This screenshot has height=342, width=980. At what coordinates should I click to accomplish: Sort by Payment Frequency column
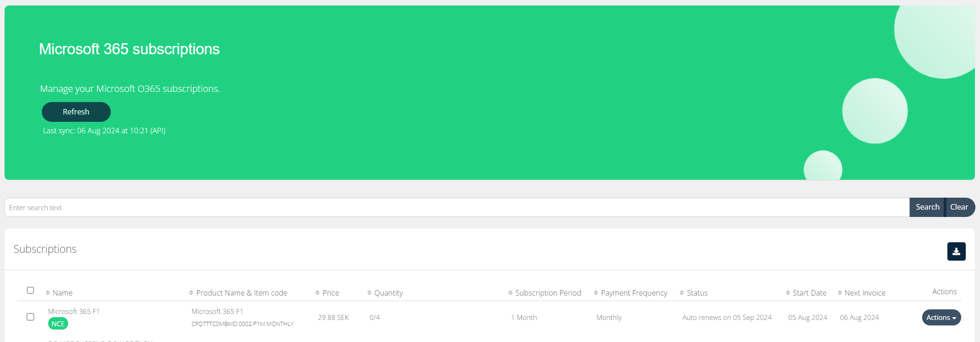[x=596, y=293]
